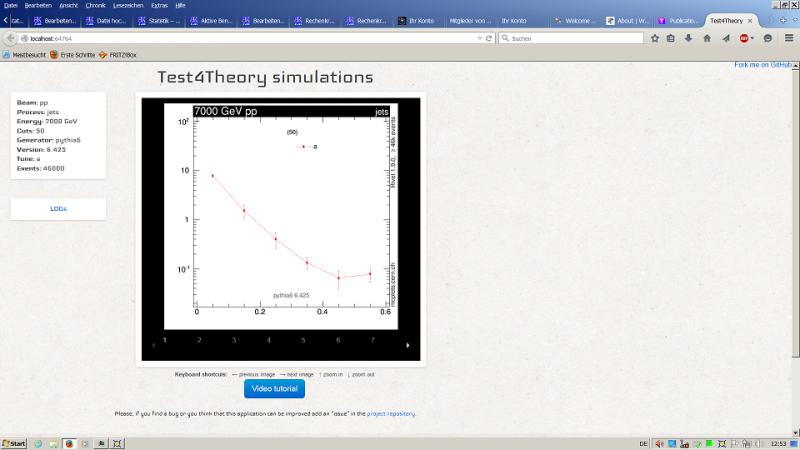
Task: Open the Datei menu
Action: 10,5
